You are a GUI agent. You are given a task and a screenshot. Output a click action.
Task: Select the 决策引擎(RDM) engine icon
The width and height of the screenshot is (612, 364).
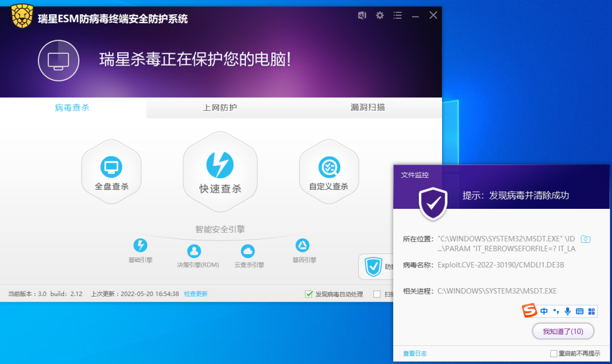194,251
